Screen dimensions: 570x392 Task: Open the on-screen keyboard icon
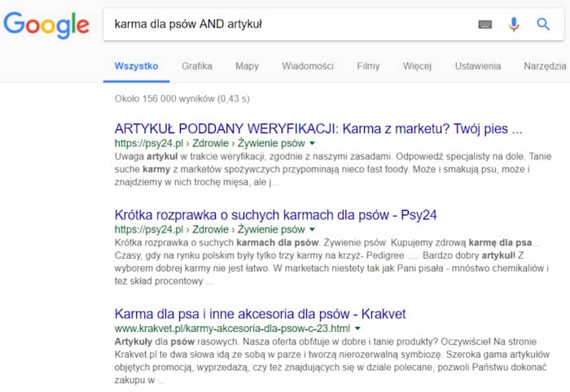[485, 24]
